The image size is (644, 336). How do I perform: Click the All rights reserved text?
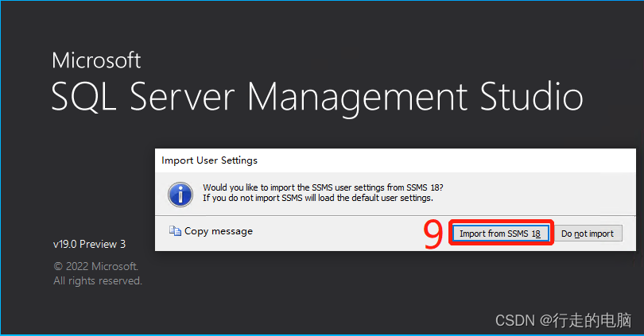coord(98,281)
